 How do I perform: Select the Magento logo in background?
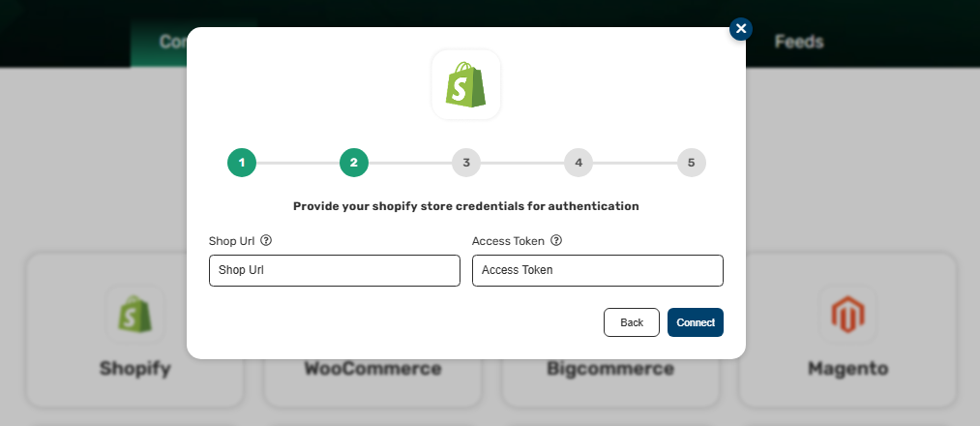pos(847,314)
